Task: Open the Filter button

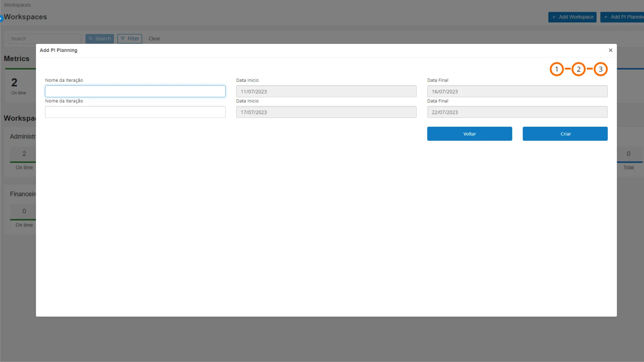Action: coord(130,39)
